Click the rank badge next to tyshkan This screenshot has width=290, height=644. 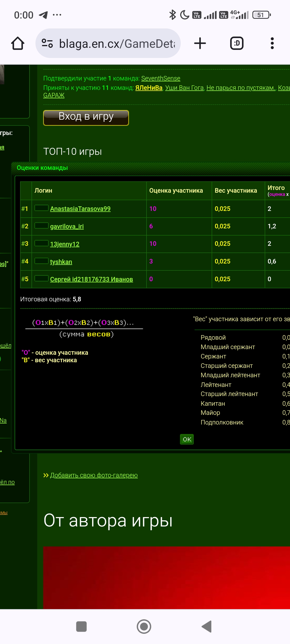(x=41, y=261)
